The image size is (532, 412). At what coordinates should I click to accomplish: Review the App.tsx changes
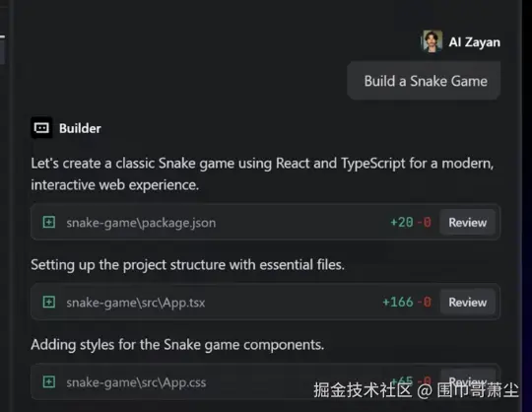click(x=468, y=302)
